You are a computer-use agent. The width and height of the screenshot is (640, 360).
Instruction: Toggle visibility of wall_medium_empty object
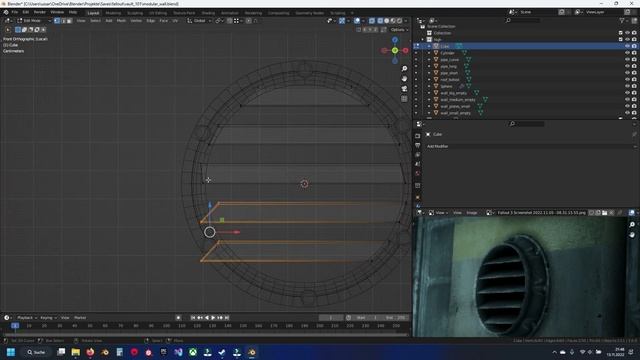(627, 100)
